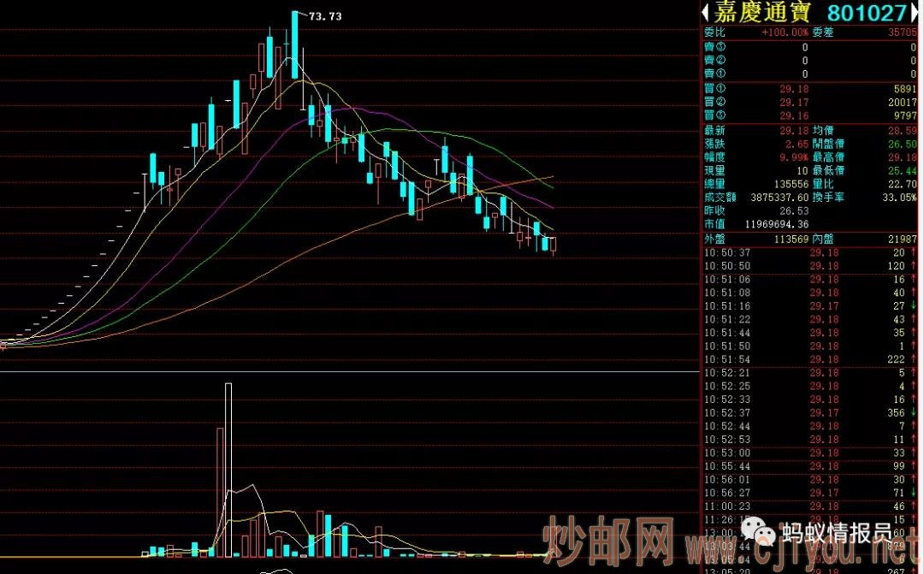Click the peak candlestick beside 73.73
This screenshot has width=924, height=574.
click(294, 44)
